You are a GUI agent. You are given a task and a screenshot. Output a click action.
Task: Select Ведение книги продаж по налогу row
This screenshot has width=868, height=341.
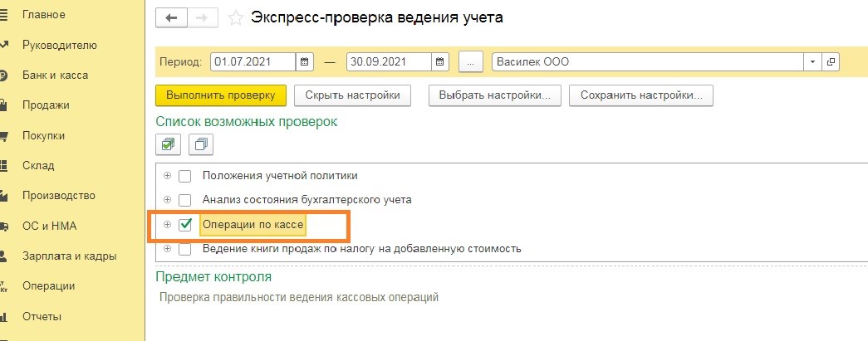click(361, 249)
